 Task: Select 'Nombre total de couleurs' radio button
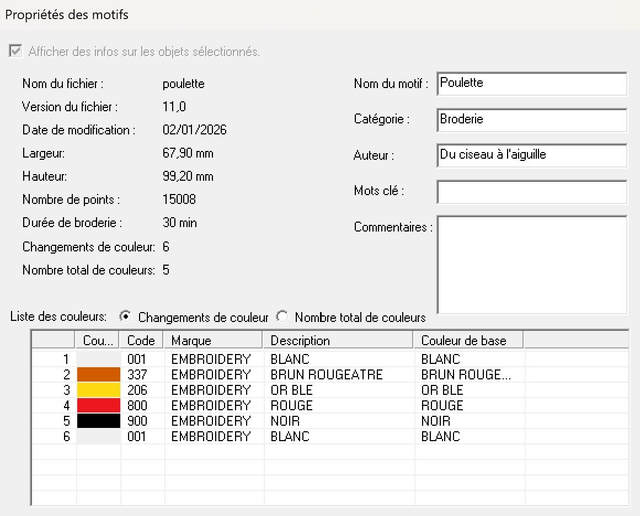tap(282, 317)
